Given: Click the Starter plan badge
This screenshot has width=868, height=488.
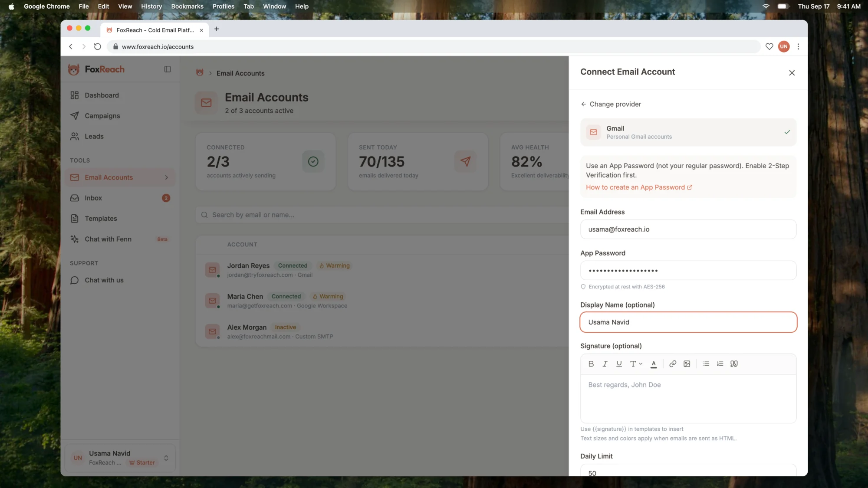Looking at the screenshot, I should (142, 463).
